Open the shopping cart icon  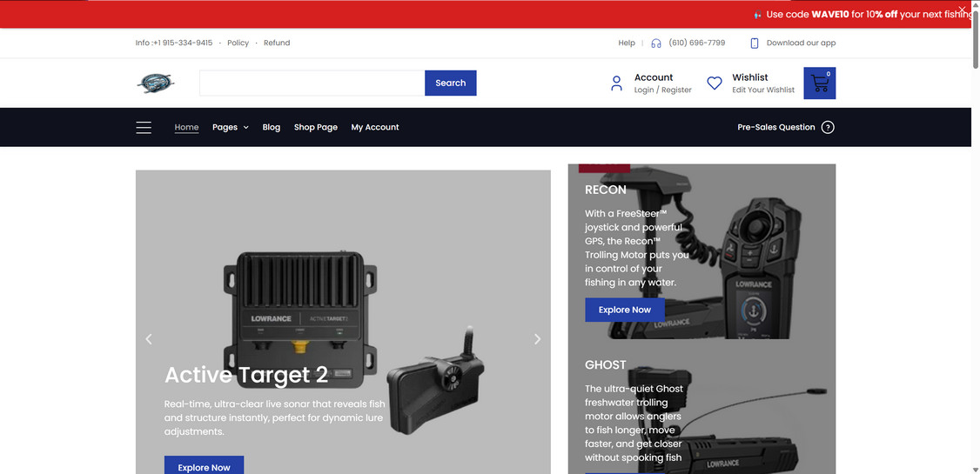coord(819,83)
